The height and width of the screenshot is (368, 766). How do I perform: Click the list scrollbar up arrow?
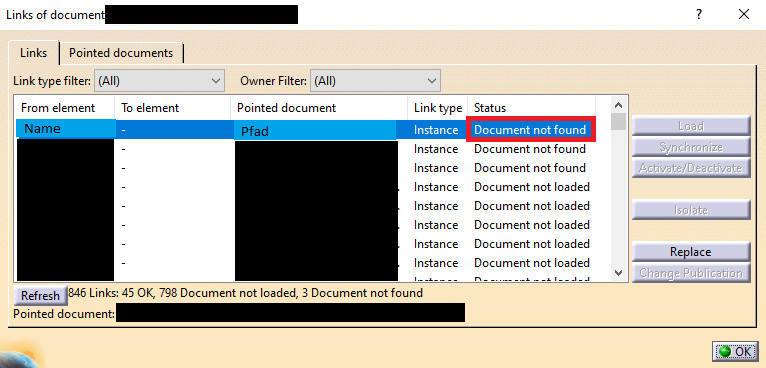pos(618,105)
